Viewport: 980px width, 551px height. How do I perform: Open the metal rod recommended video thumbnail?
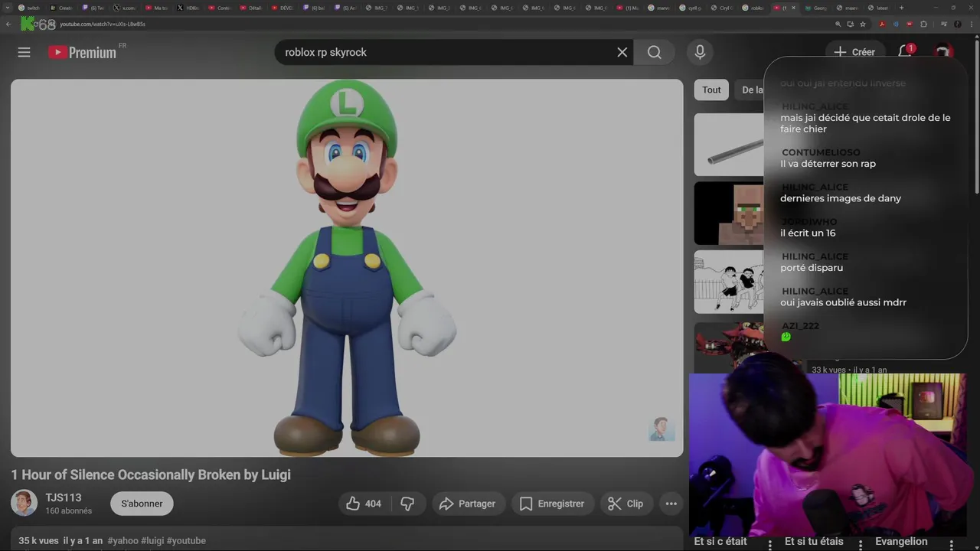point(729,145)
